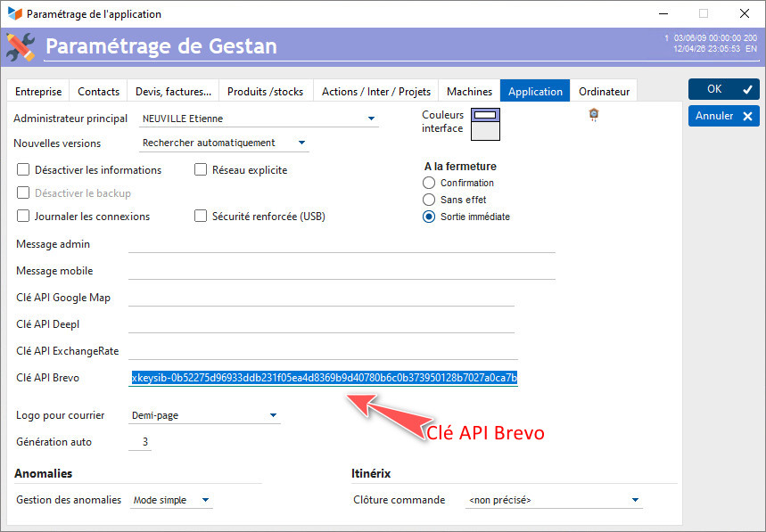
Task: Check Journaler les connexions option
Action: click(24, 217)
